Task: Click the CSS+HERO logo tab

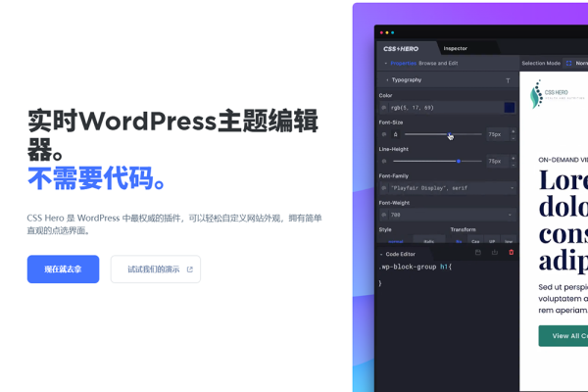Action: click(401, 49)
